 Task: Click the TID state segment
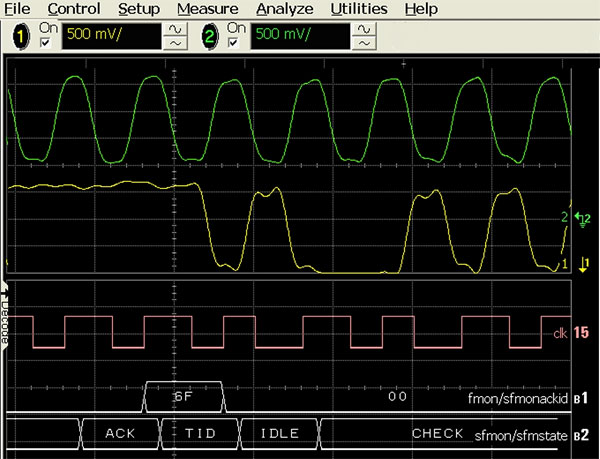[200, 433]
